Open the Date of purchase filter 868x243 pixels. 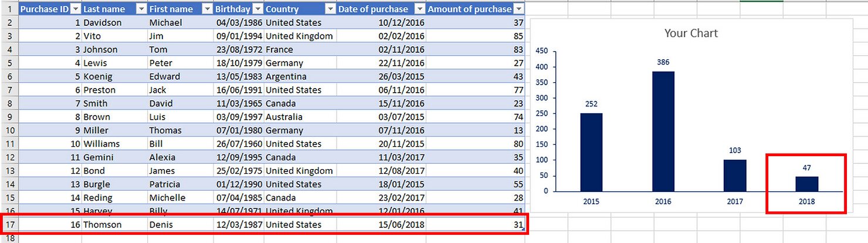click(x=419, y=9)
